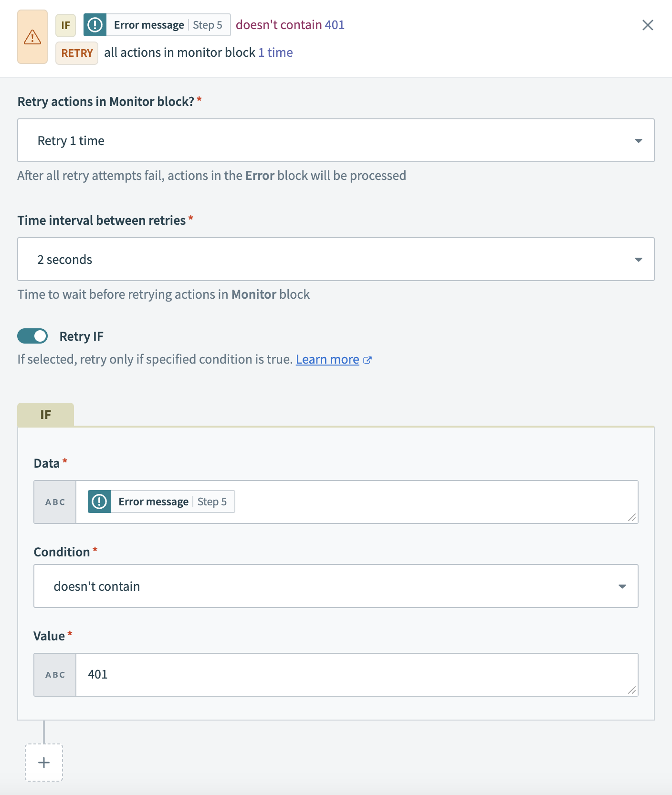Click the error icon in Data field
The image size is (672, 795).
tap(99, 502)
